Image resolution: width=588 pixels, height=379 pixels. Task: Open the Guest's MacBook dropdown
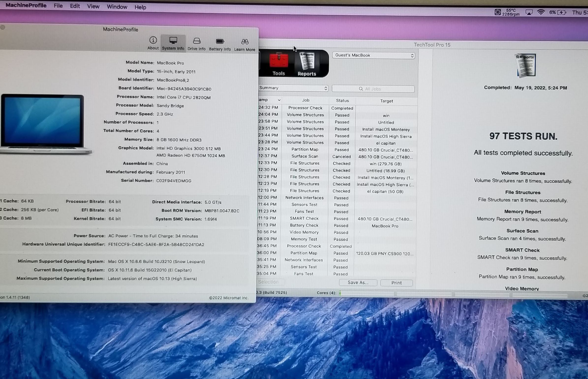click(x=373, y=55)
